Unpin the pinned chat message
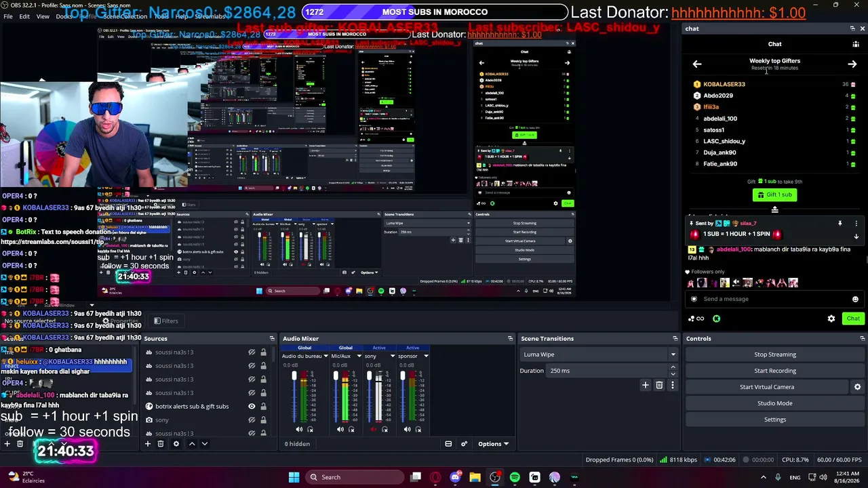The image size is (868, 488). click(840, 223)
